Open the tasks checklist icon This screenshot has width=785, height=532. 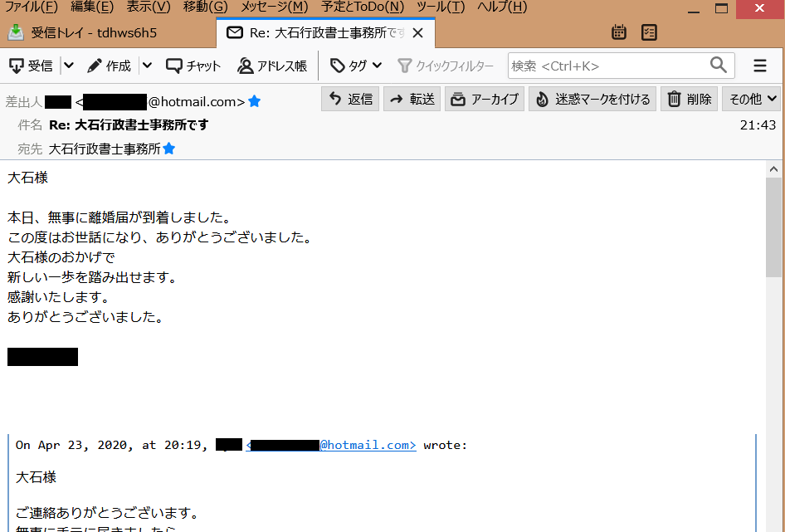(649, 32)
